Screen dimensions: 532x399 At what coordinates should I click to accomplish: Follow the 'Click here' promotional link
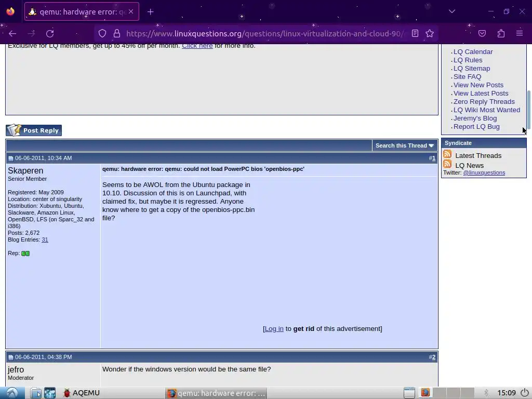coord(197,46)
